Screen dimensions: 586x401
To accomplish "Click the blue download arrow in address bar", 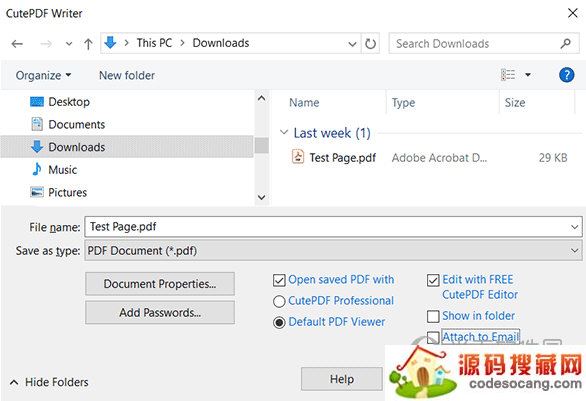I will click(x=110, y=43).
